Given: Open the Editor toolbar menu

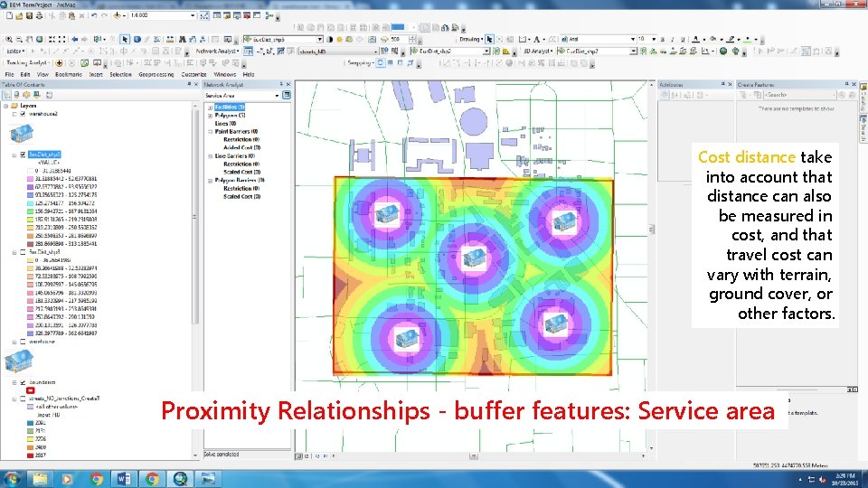Looking at the screenshot, I should 15,51.
